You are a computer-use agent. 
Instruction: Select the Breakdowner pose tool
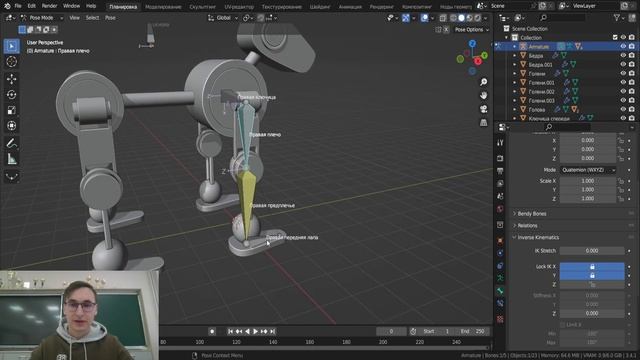tap(11, 176)
